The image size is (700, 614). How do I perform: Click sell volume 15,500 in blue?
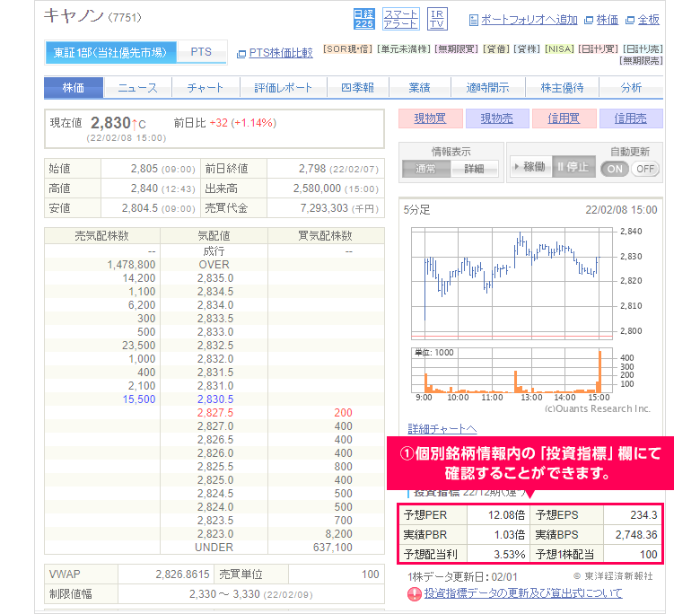(x=139, y=399)
